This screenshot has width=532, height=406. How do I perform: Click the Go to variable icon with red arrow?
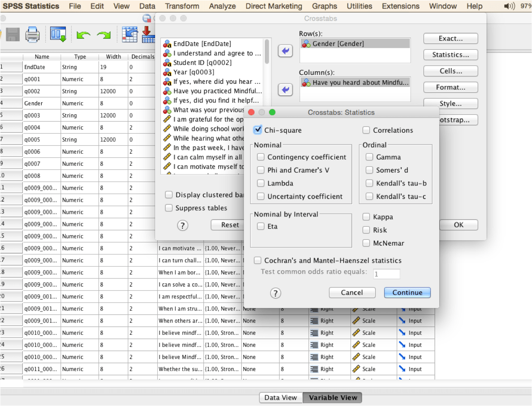point(148,34)
